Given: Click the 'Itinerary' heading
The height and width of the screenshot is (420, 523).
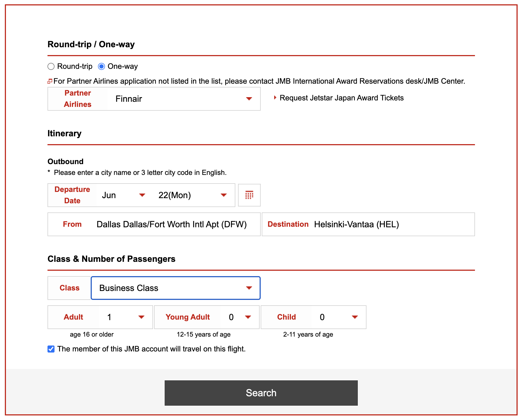Looking at the screenshot, I should (64, 134).
